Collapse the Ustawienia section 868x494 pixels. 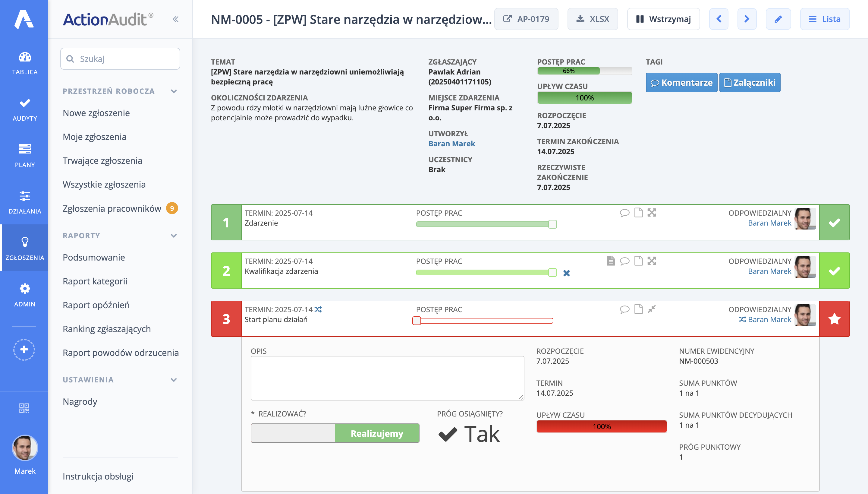174,380
